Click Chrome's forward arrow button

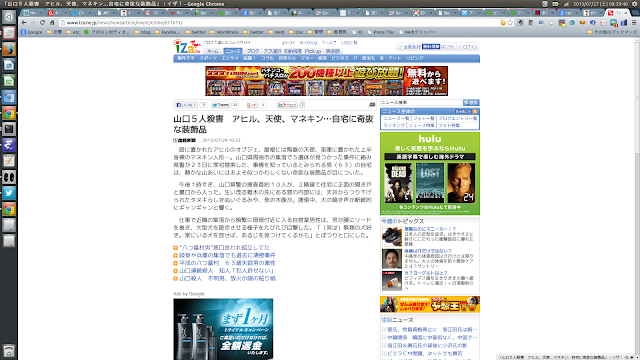click(x=33, y=22)
